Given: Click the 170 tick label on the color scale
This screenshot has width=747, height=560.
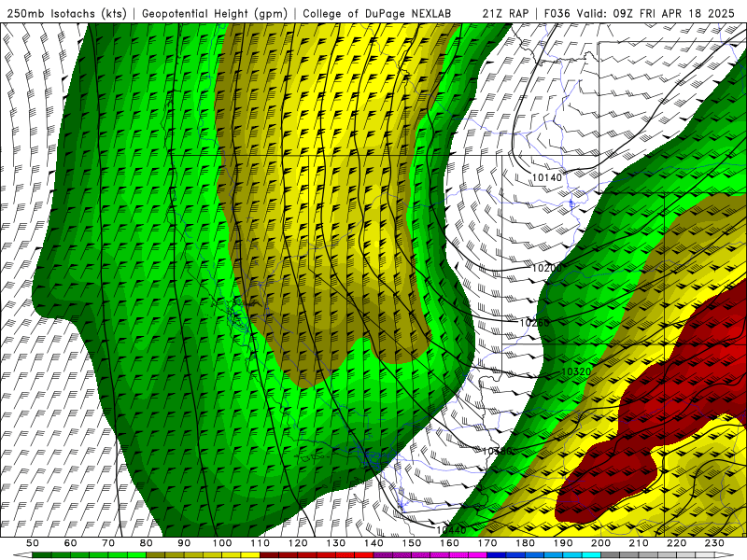Looking at the screenshot, I should pyautogui.click(x=486, y=543).
